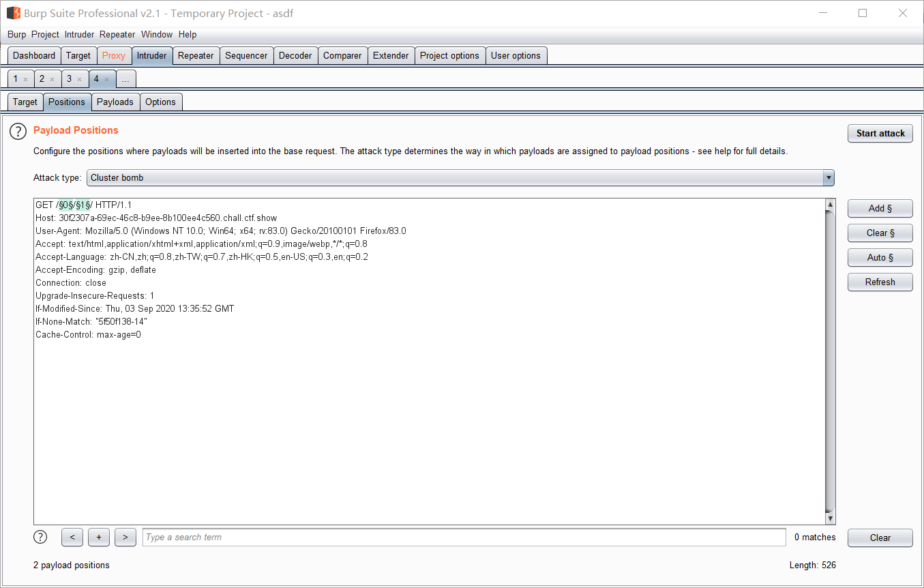Switch to the Repeater tab
The image size is (924, 588).
(x=196, y=56)
